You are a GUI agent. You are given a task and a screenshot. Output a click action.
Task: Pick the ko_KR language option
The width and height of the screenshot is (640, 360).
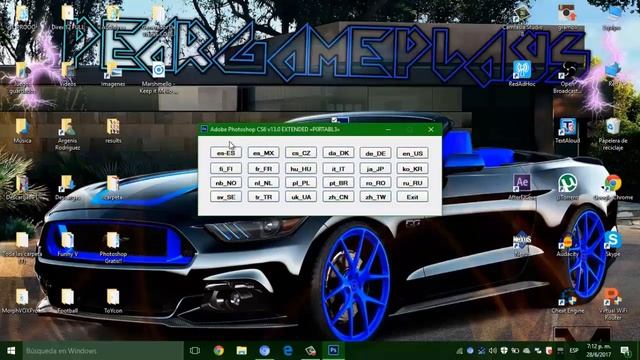412,169
